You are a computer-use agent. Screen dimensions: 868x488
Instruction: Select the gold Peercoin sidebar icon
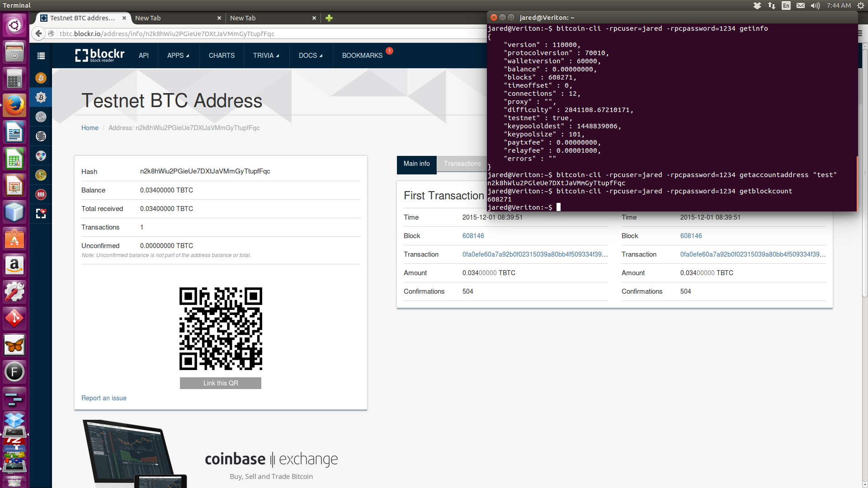click(41, 175)
